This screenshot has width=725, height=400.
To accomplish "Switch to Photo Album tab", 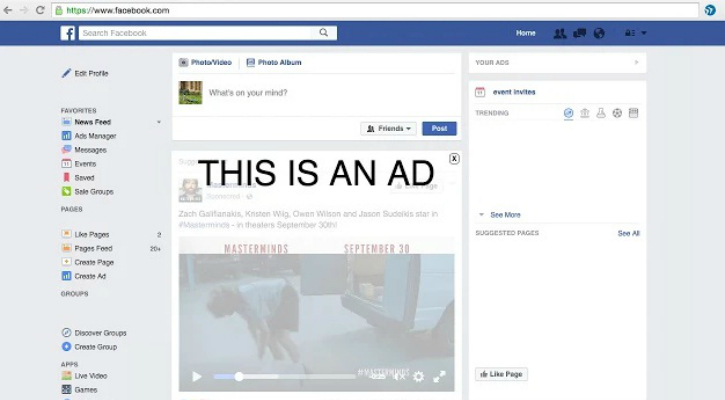I will point(274,62).
